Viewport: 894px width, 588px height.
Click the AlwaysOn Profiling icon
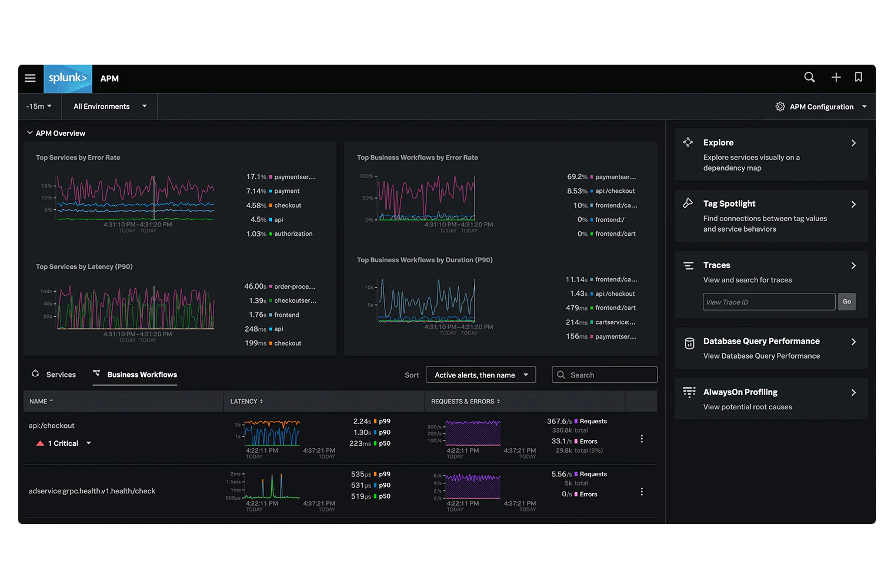click(688, 392)
